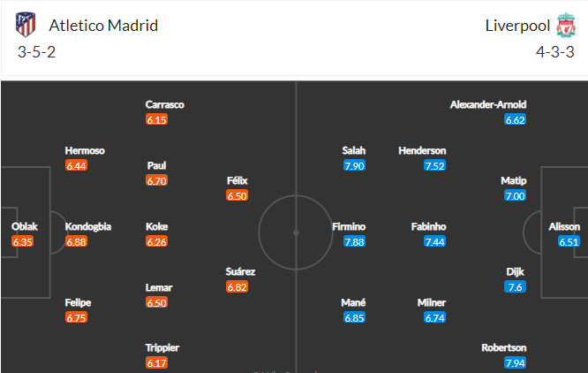Select Salah's 7.90 rating badge
This screenshot has width=588, height=373.
click(354, 165)
